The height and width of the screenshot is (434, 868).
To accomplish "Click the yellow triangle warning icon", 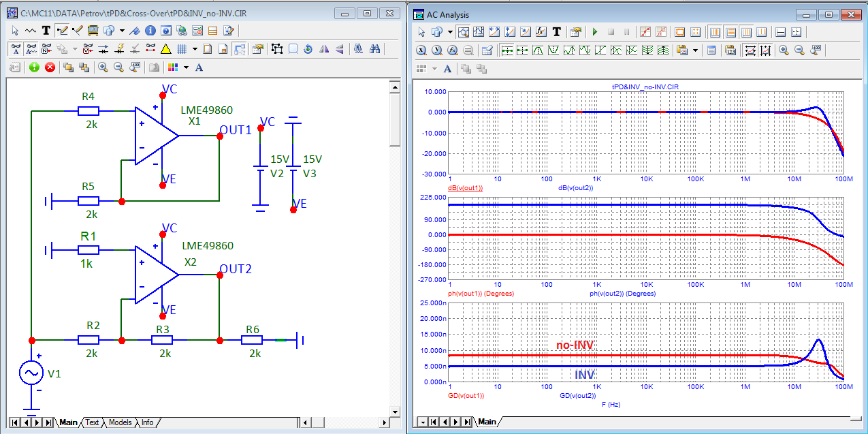I will coord(165,49).
